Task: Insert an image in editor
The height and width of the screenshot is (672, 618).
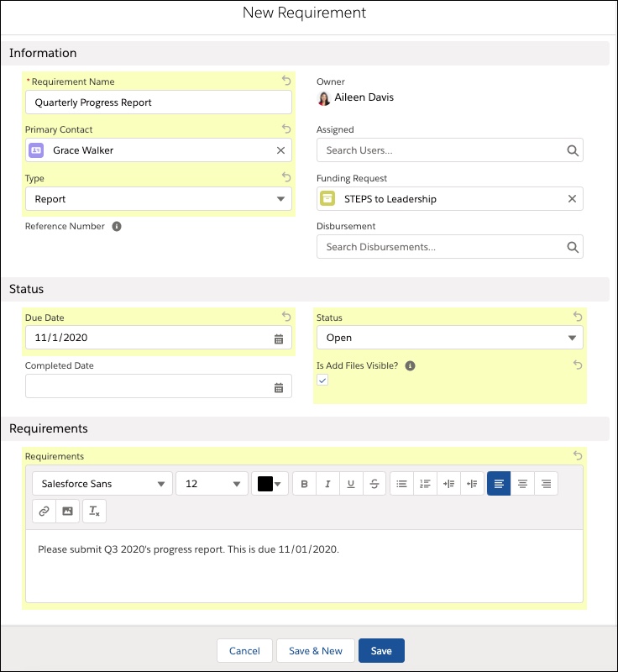Action: (67, 512)
